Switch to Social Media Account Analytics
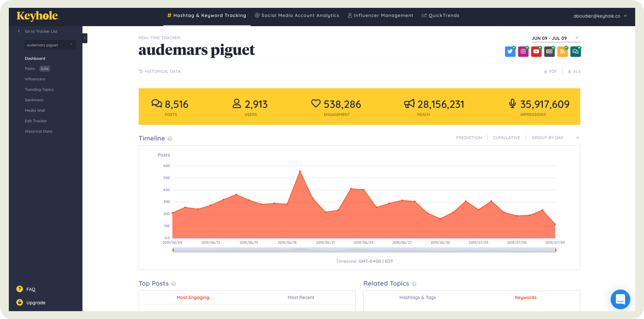Screen dimensions: 644x319 click(x=297, y=15)
